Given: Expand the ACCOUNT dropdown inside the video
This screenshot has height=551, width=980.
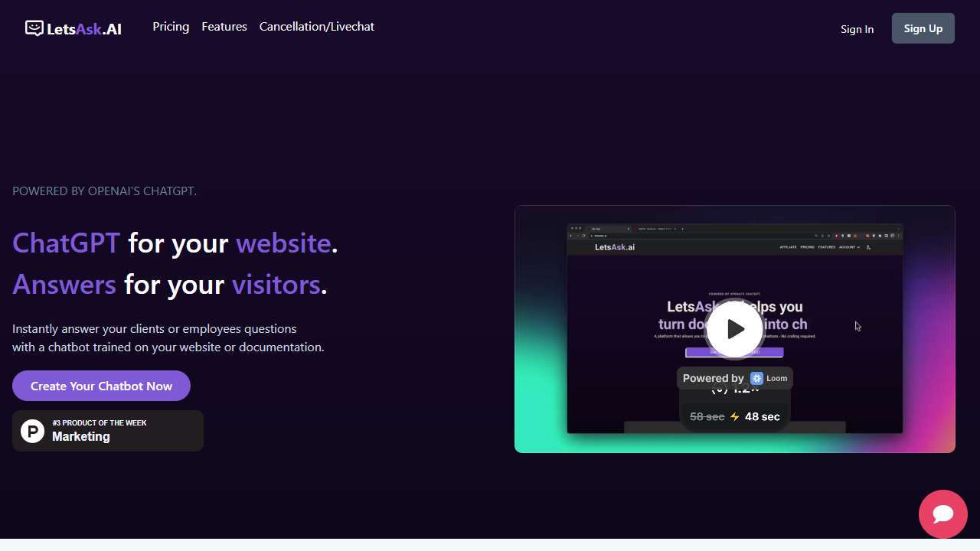Looking at the screenshot, I should 848,247.
